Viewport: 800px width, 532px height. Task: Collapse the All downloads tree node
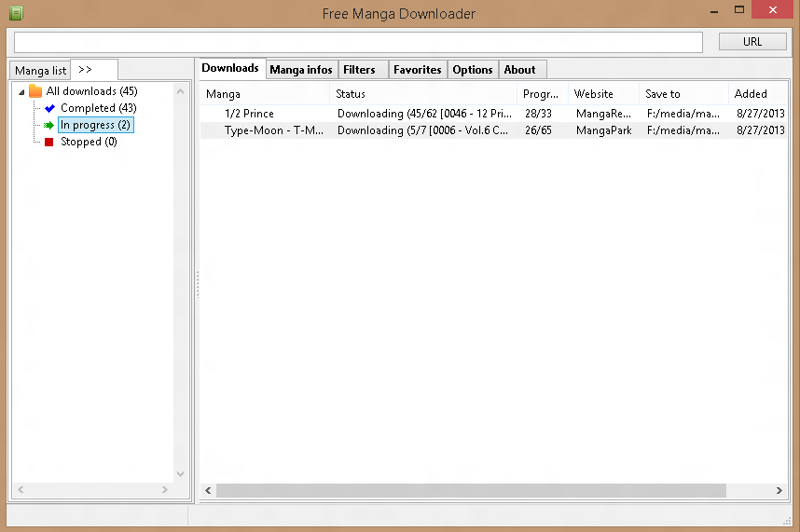coord(21,92)
